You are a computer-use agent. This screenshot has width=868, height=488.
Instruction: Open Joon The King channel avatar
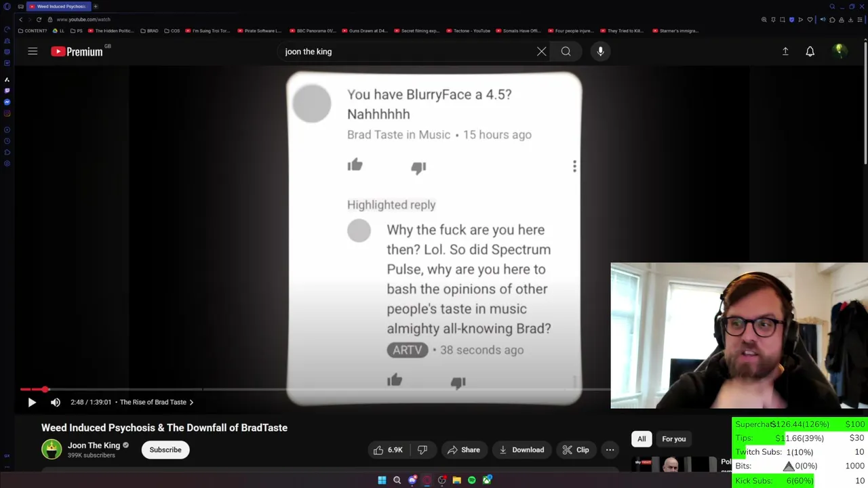(52, 449)
